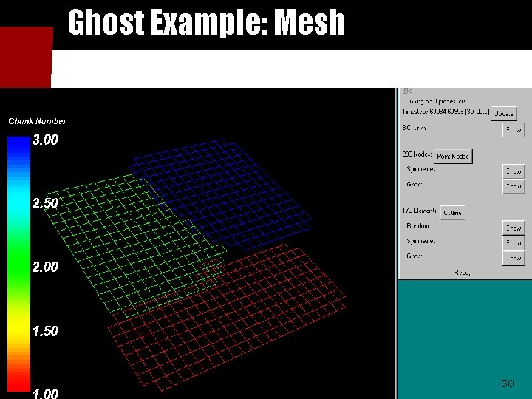
Task: Click the Chunk Number legend title
Action: (38, 121)
